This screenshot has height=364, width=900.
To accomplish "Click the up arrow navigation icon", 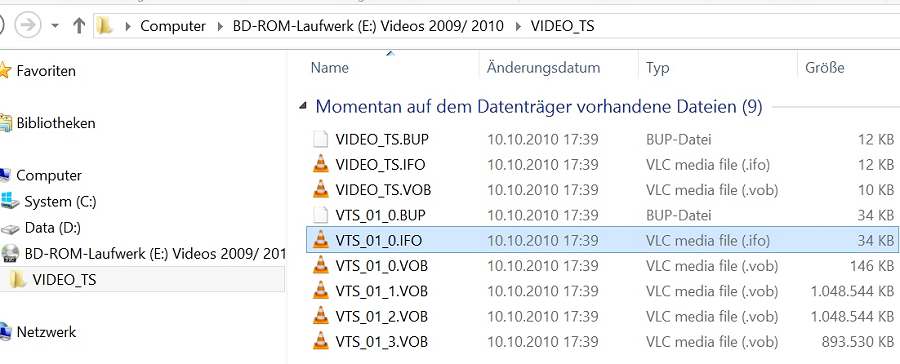I will [x=79, y=26].
